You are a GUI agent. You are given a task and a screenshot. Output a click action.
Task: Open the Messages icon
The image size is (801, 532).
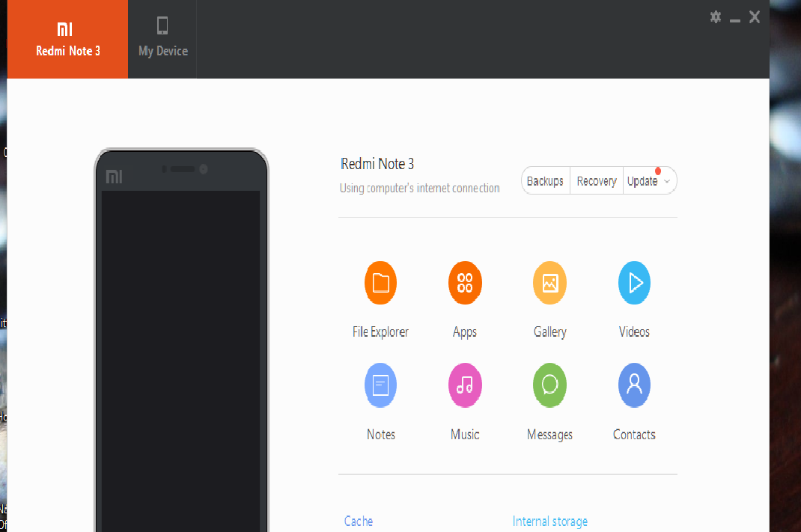click(549, 385)
